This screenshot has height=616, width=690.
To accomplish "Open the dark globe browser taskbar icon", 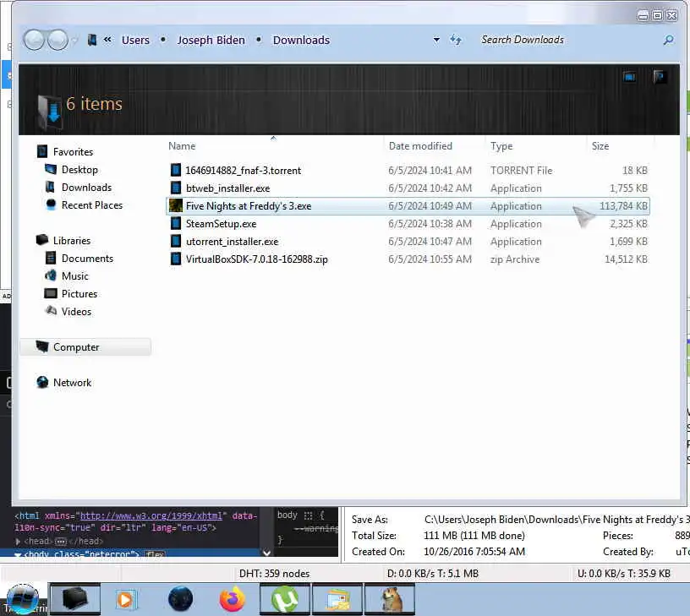I will click(180, 599).
